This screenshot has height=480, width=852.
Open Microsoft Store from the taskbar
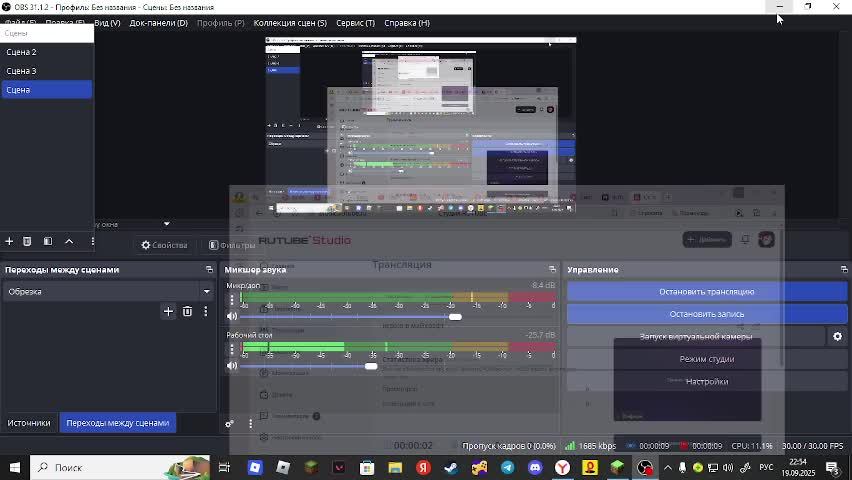tap(367, 467)
